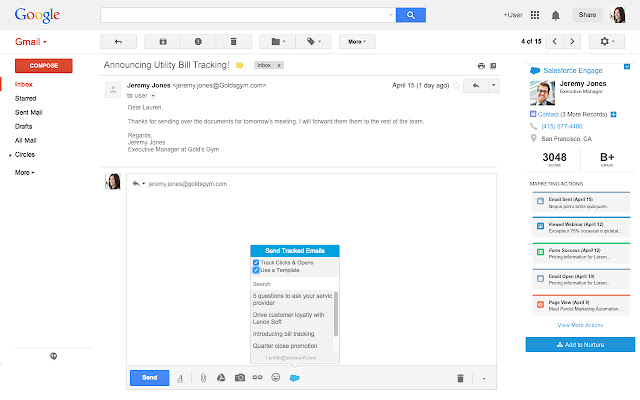Click the Share button
The height and width of the screenshot is (400, 640).
pos(587,15)
